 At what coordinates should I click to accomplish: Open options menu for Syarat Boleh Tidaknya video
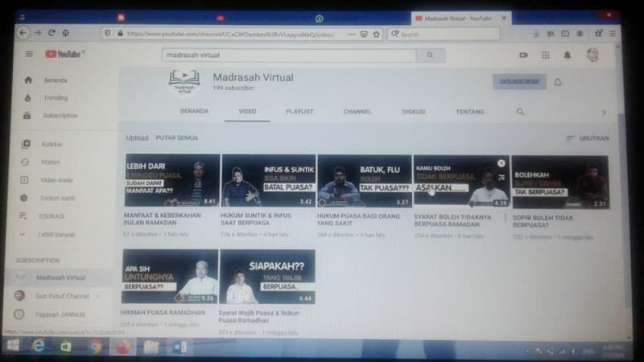[x=506, y=217]
